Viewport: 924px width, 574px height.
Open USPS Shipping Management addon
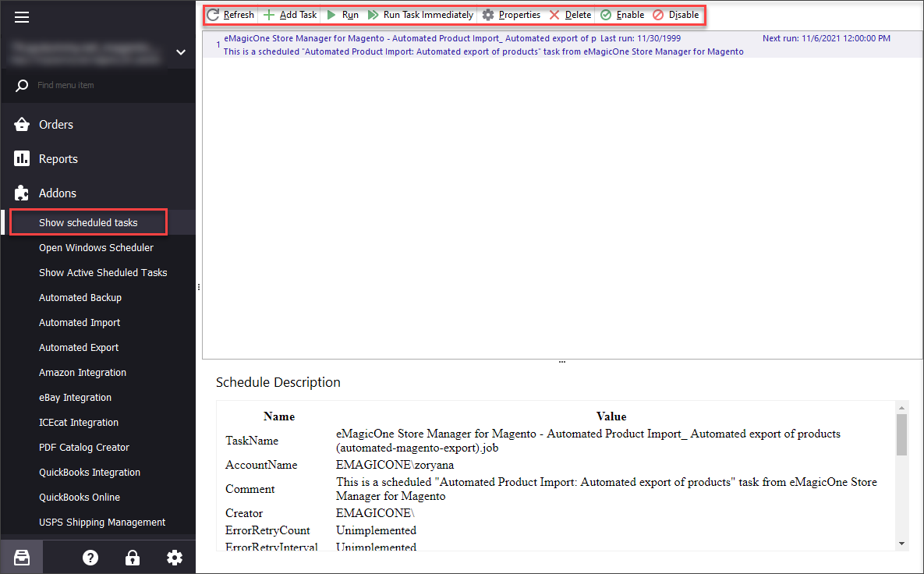pos(102,523)
